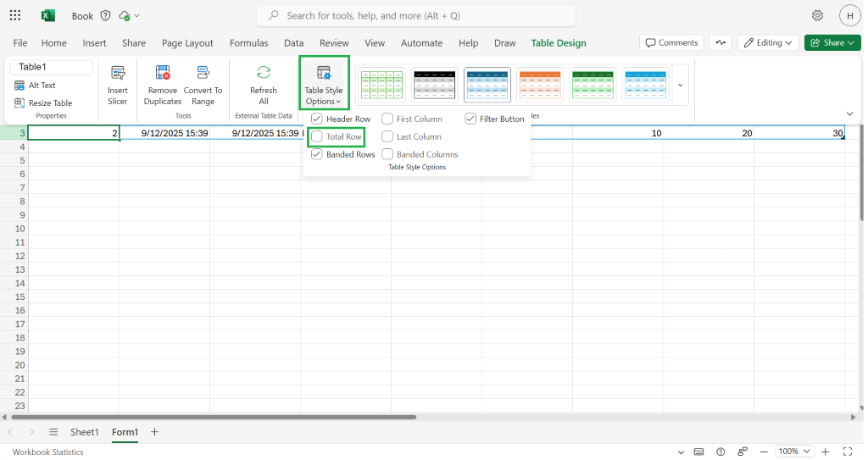Check the Last Column option
Viewport: 868px width, 460px height.
[x=387, y=136]
